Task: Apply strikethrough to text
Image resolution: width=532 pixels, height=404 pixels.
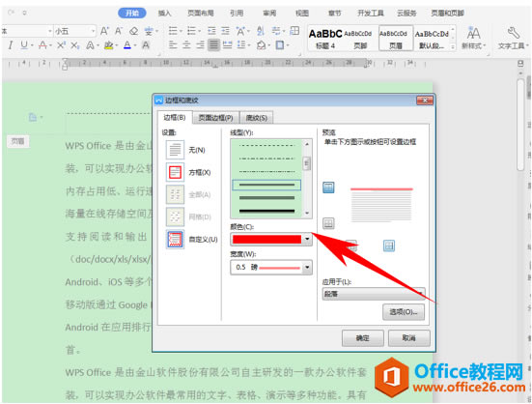Action: tap(42, 45)
